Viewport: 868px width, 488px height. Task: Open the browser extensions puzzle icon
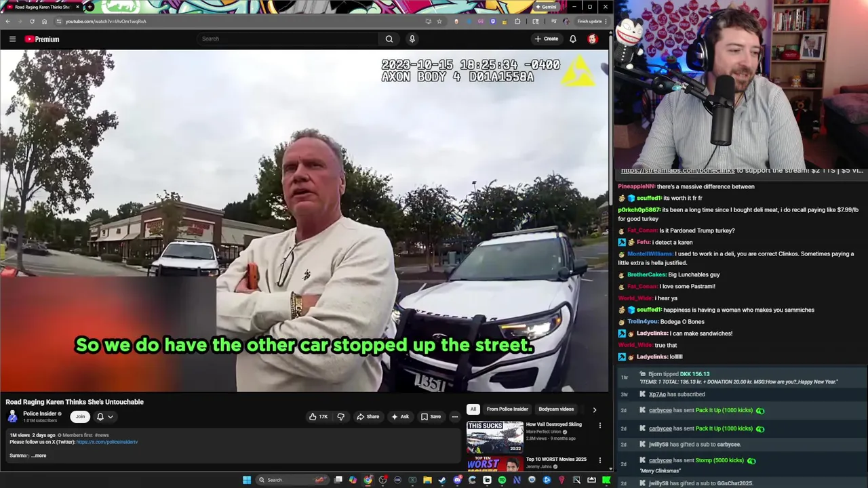517,21
